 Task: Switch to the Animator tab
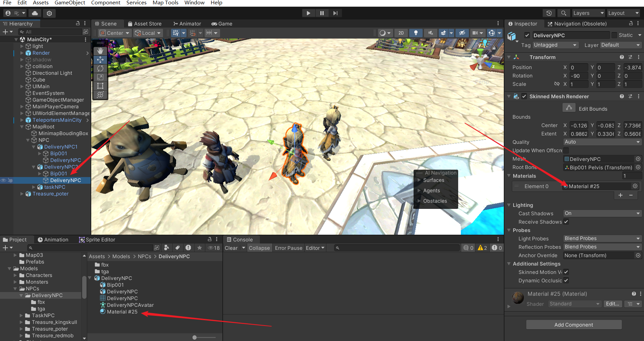tap(187, 24)
